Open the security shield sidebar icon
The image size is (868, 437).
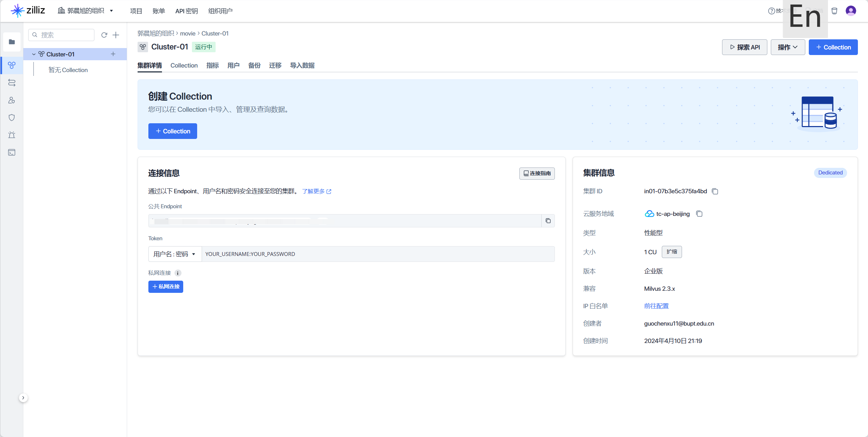tap(12, 118)
